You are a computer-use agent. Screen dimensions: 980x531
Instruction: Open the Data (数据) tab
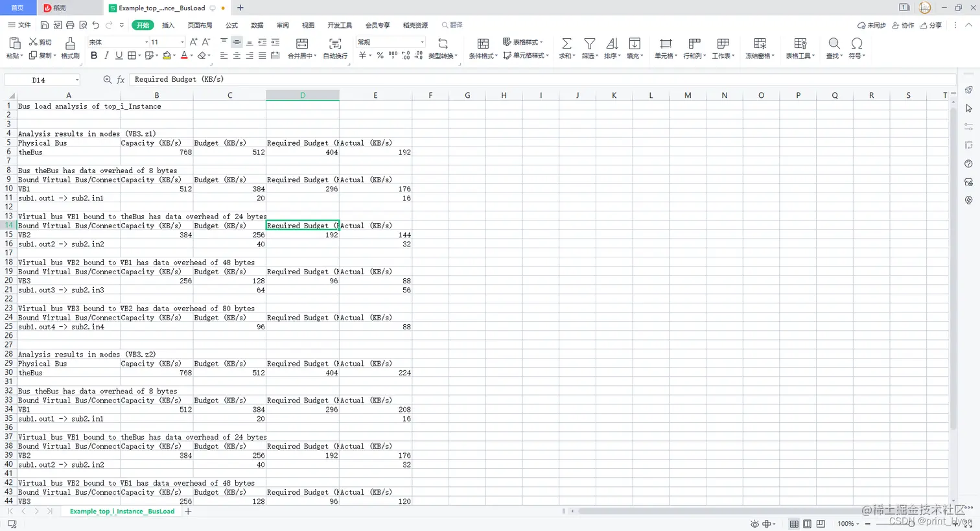(x=257, y=25)
